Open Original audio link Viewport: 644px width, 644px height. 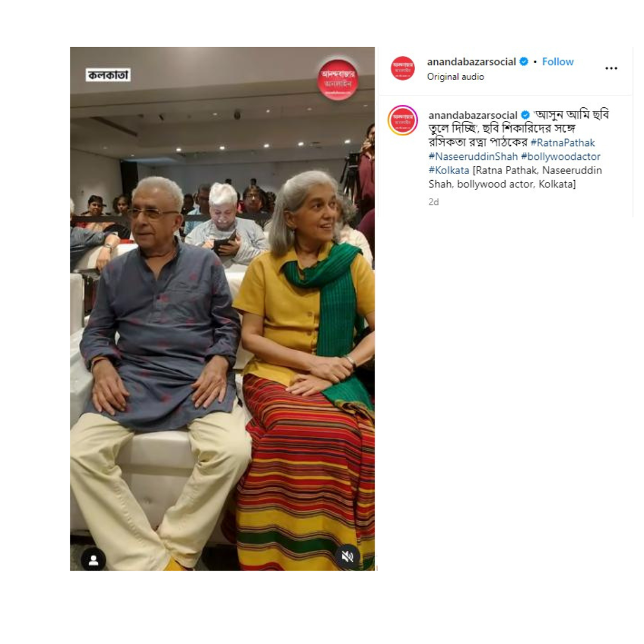point(455,77)
